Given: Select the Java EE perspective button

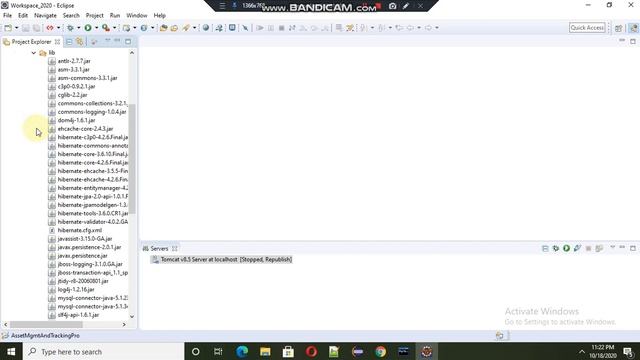Looking at the screenshot, I should [633, 28].
